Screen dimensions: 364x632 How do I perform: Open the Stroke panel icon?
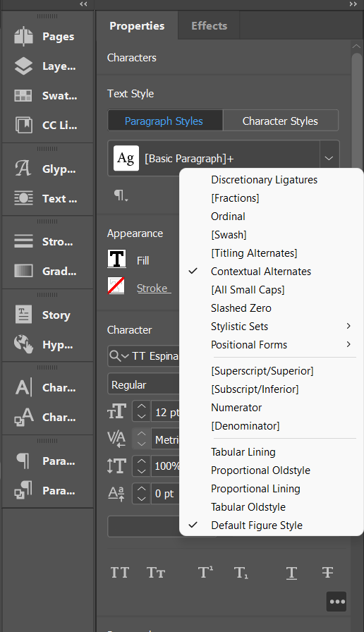[23, 241]
